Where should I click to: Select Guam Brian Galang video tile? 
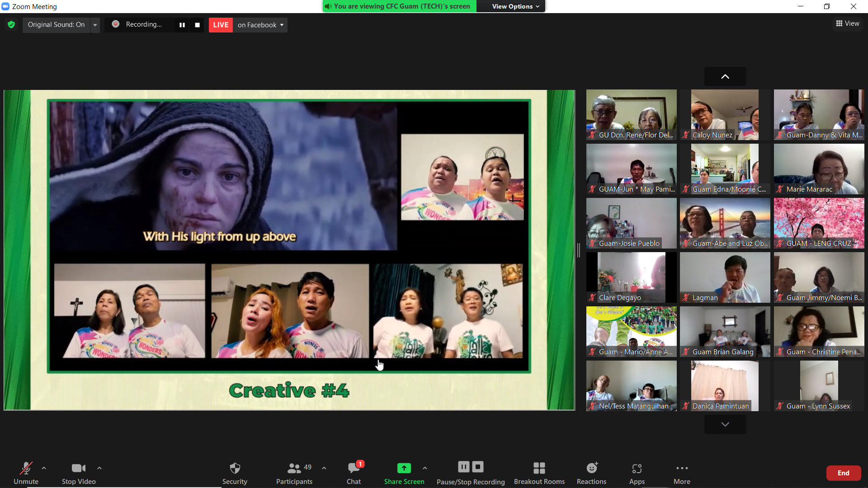(x=725, y=332)
